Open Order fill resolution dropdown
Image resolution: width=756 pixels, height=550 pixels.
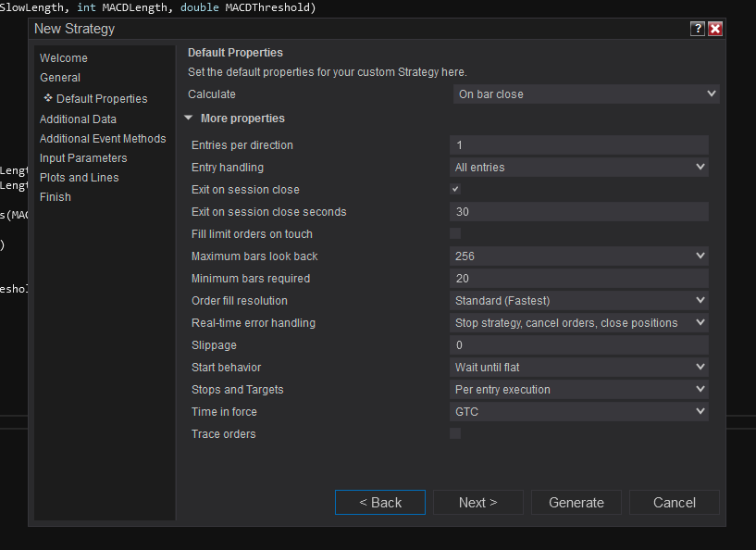pyautogui.click(x=579, y=301)
